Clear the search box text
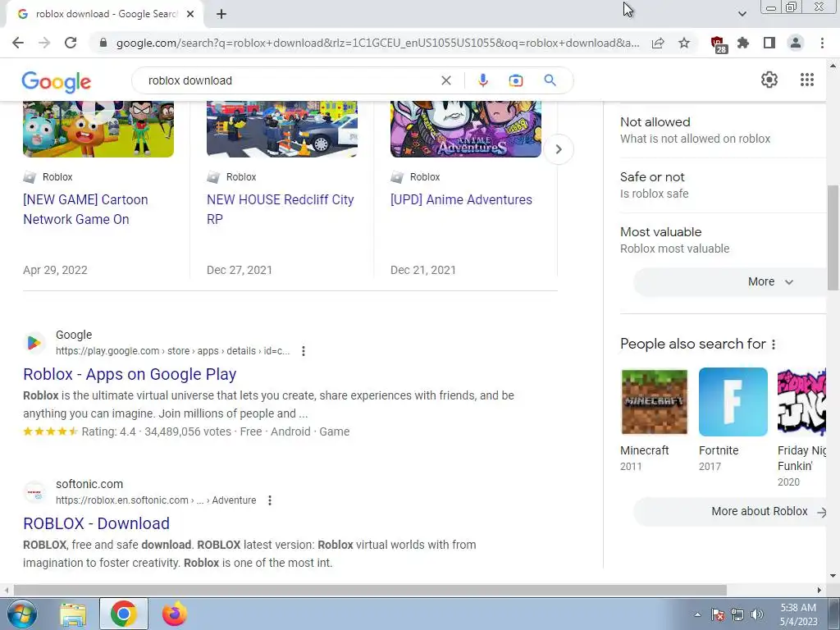 (x=445, y=80)
